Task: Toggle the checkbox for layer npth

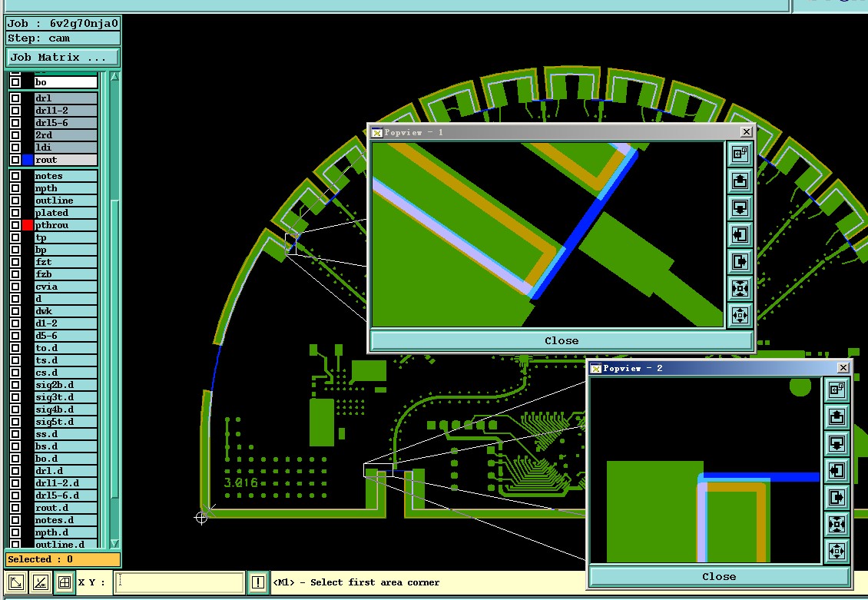Action: click(15, 188)
